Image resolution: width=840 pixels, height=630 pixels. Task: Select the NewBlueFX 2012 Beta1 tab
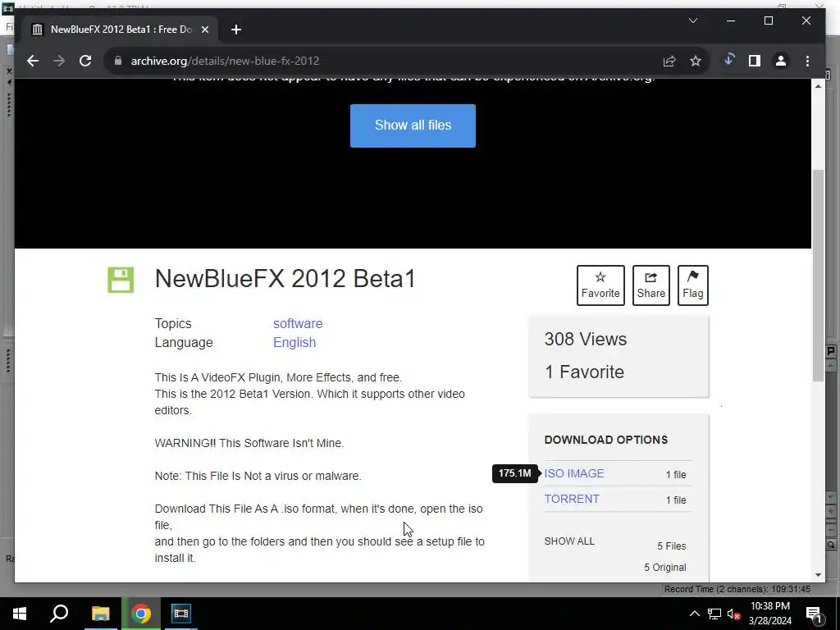(x=116, y=30)
